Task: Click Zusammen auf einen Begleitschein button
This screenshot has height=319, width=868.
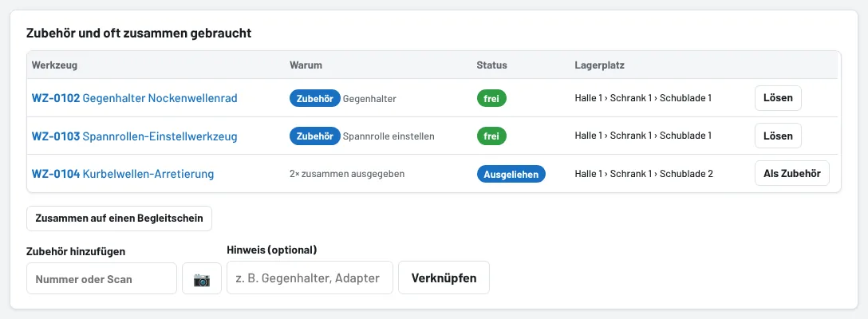Action: coord(119,219)
